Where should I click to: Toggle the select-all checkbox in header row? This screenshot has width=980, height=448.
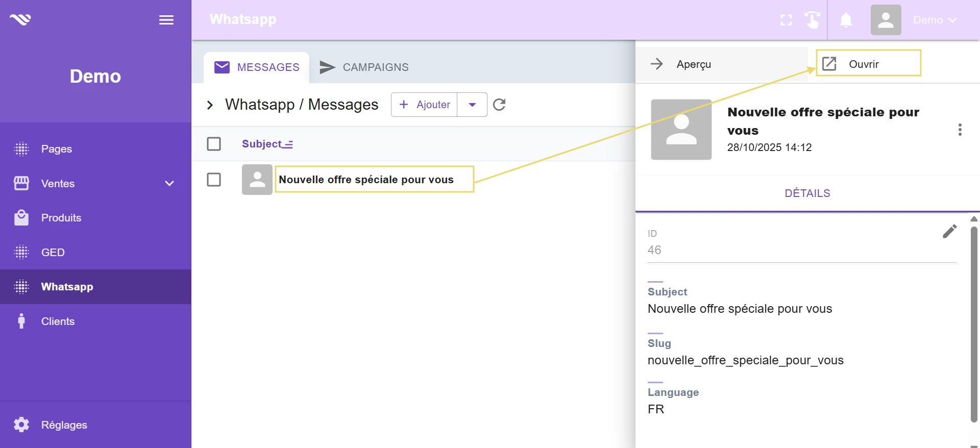(214, 144)
